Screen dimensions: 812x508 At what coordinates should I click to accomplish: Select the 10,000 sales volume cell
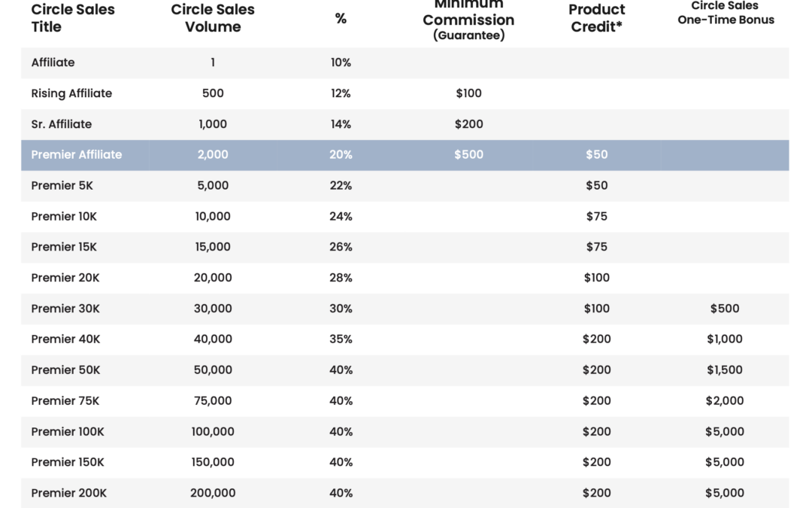pyautogui.click(x=213, y=216)
